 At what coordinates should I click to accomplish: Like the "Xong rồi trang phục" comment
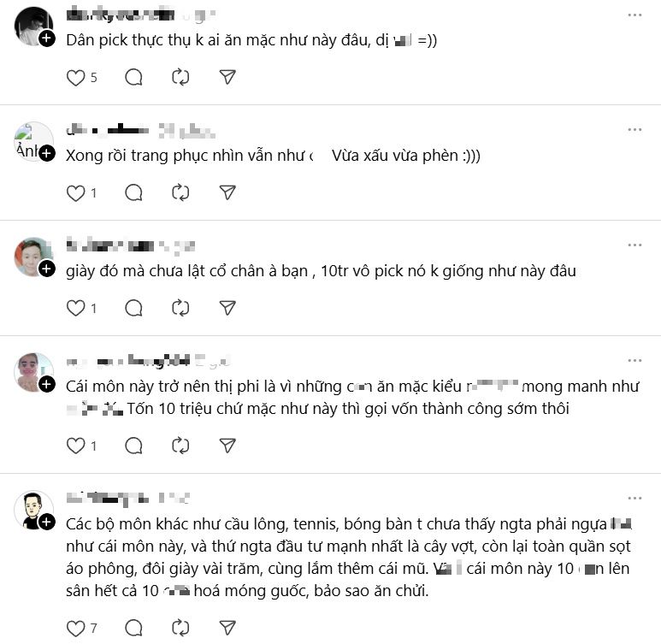coord(76,193)
